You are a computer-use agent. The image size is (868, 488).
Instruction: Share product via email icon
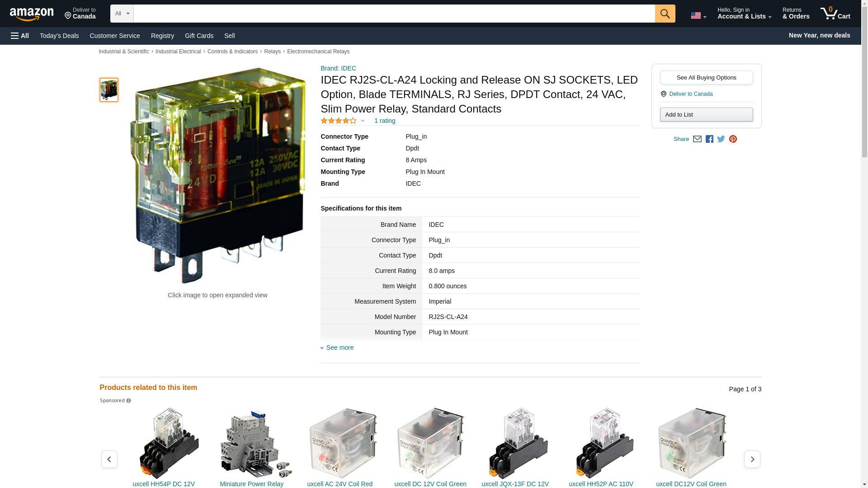pos(697,139)
